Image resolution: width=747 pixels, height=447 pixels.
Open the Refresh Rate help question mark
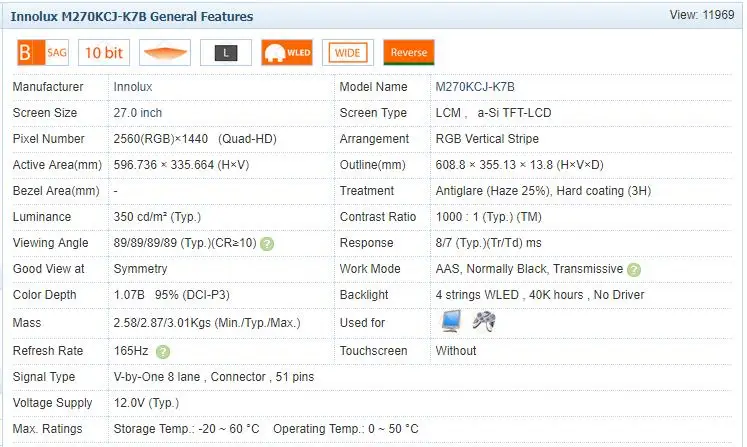click(163, 352)
